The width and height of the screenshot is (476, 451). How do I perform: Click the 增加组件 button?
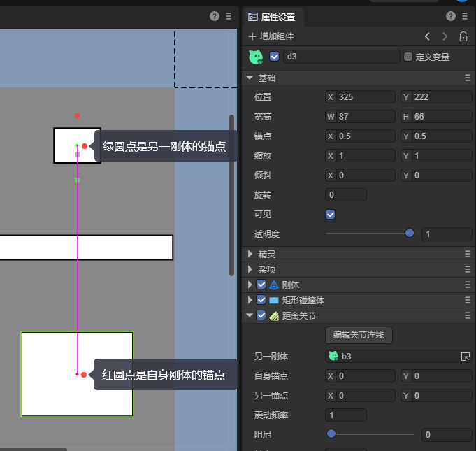point(271,36)
